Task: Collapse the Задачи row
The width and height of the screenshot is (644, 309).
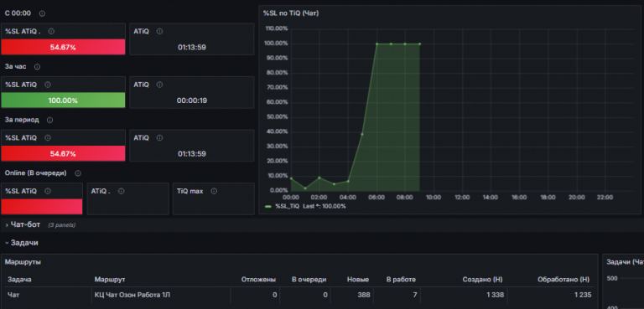Action: coord(21,243)
